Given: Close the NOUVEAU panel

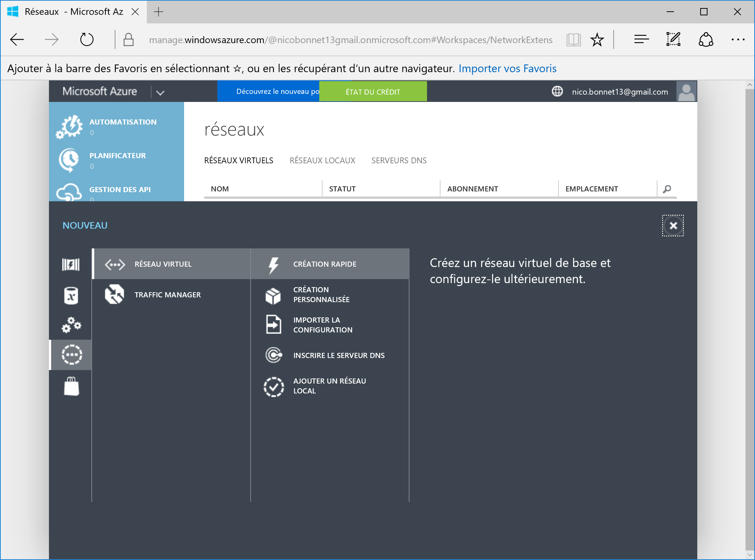Looking at the screenshot, I should 673,226.
